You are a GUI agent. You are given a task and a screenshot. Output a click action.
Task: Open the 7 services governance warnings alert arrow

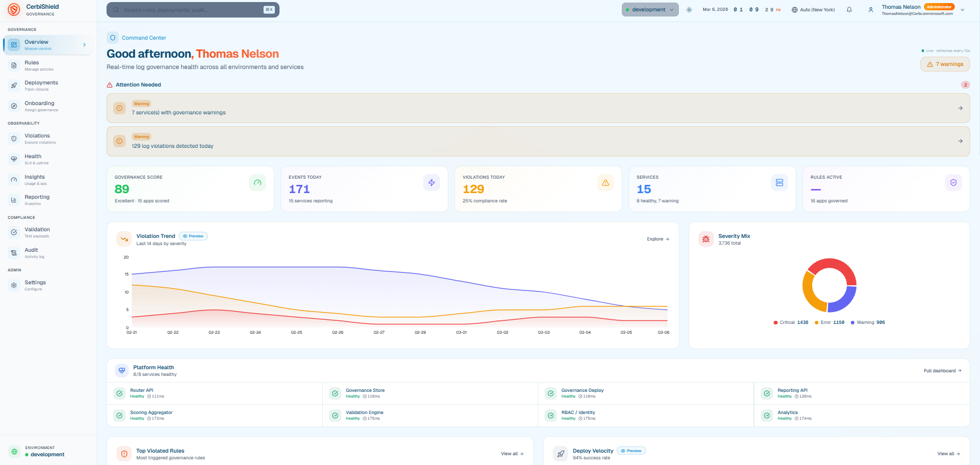(960, 108)
